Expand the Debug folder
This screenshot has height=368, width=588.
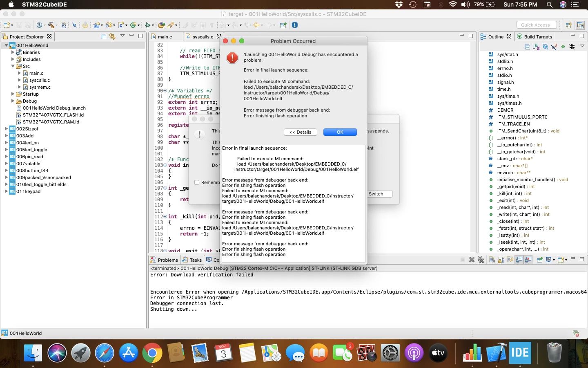(13, 101)
